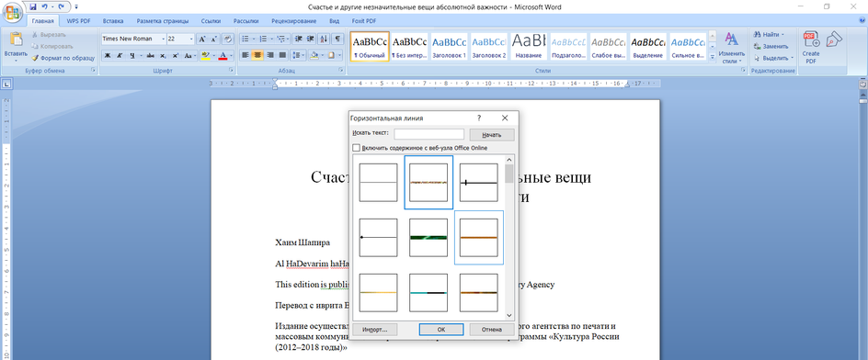This screenshot has width=868, height=360.
Task: Open Change Styles (Изменить стили)
Action: click(x=732, y=48)
